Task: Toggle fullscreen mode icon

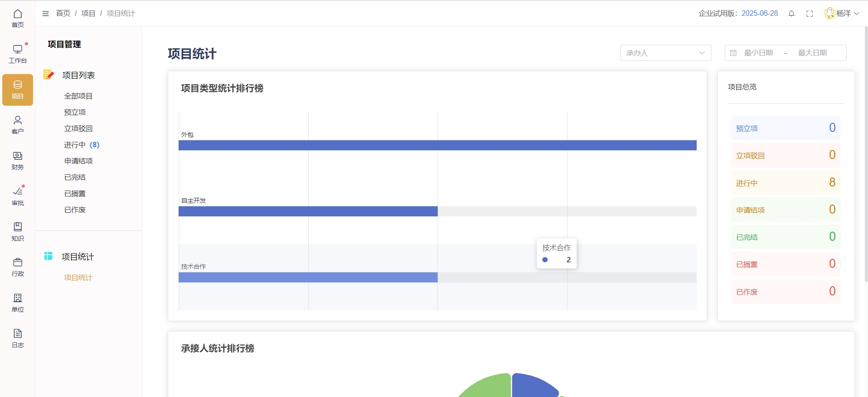Action: [810, 14]
